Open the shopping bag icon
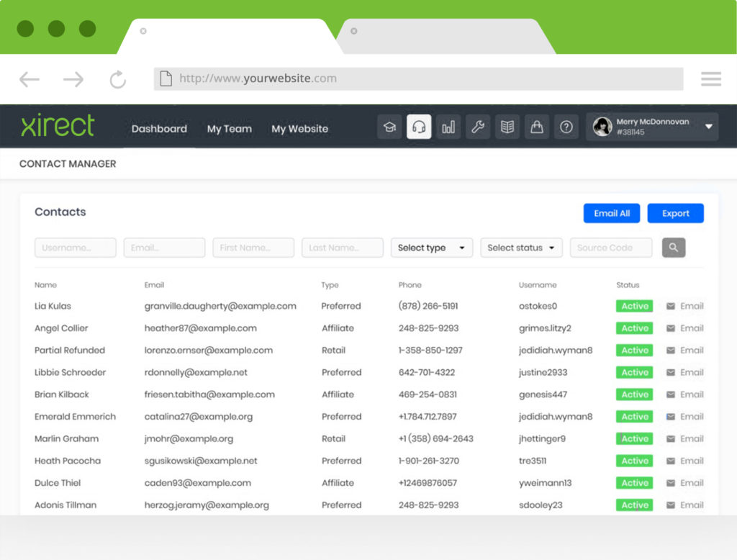Viewport: 737px width, 560px height. pyautogui.click(x=537, y=127)
